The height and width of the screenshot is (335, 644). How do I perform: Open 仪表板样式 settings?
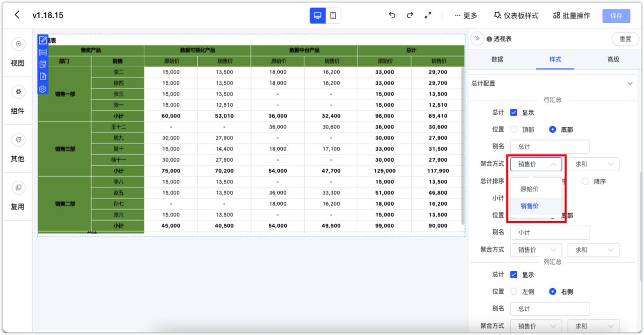[x=516, y=16]
